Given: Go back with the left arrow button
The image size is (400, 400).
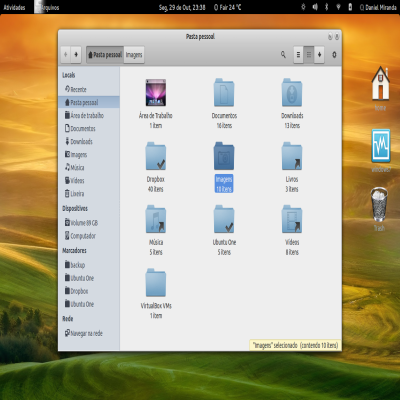Looking at the screenshot, I should pyautogui.click(x=66, y=55).
